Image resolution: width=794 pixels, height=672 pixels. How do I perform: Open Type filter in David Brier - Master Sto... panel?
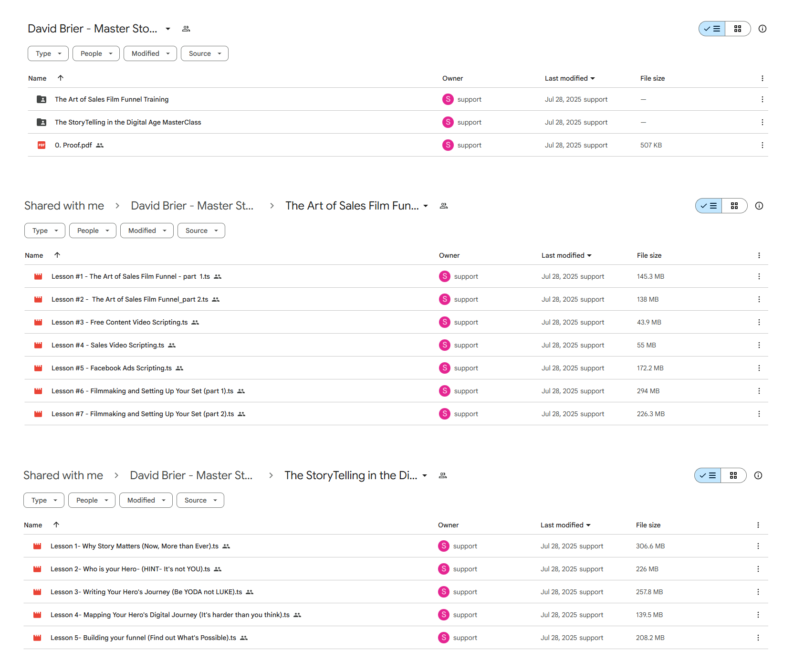point(48,53)
